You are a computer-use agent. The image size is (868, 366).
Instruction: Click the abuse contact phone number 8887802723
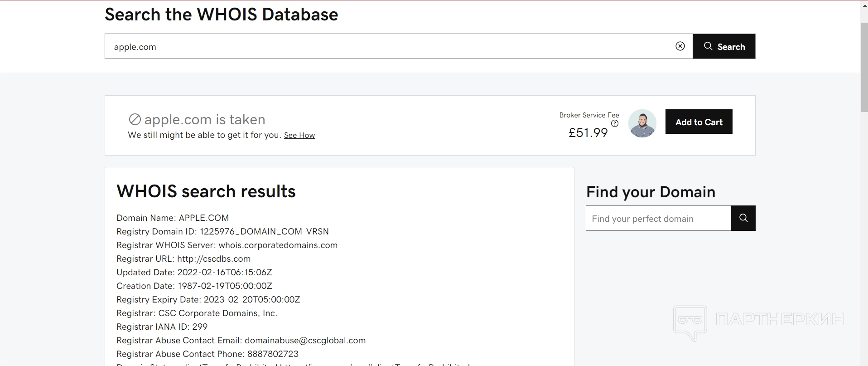click(272, 354)
